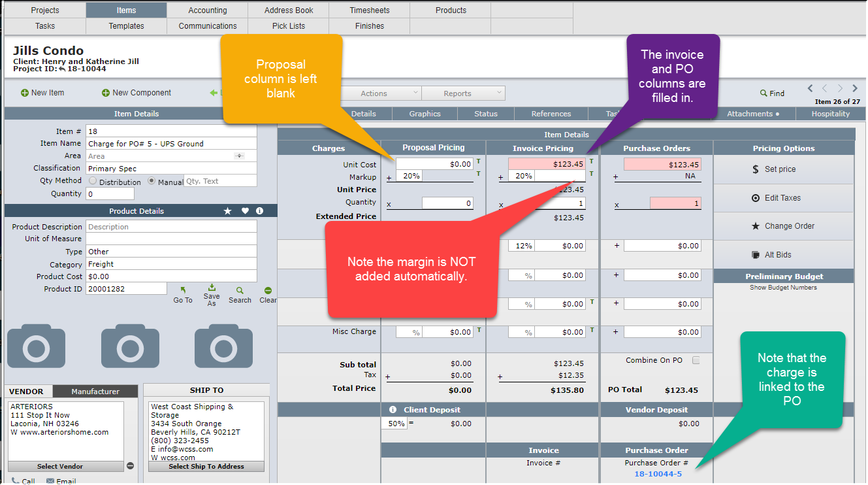Open the Tasks tab
This screenshot has height=485, width=868.
[x=45, y=26]
